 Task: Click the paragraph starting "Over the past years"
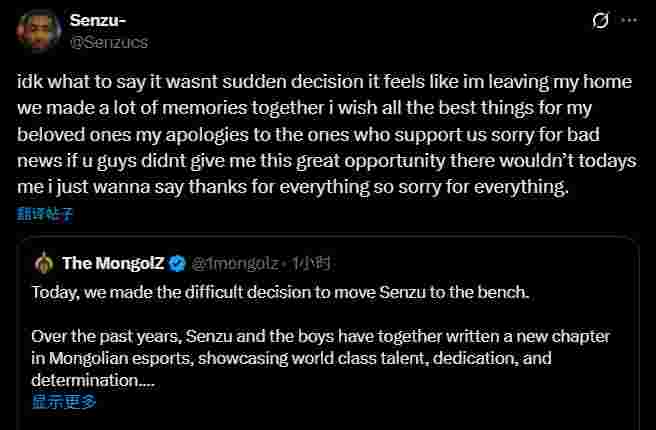click(320, 337)
